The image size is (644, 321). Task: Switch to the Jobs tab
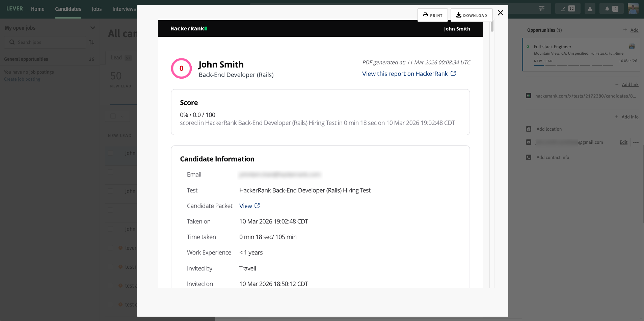[x=97, y=9]
